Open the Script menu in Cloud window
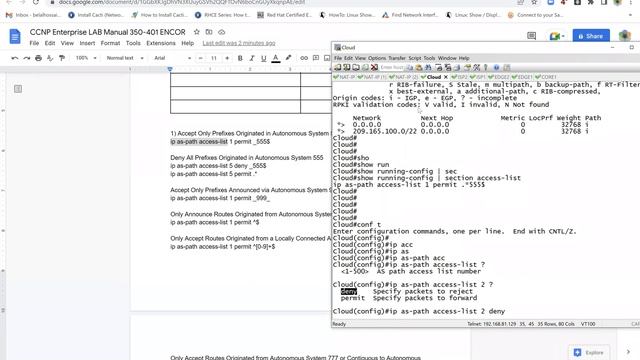The height and width of the screenshot is (360, 640). [x=415, y=58]
